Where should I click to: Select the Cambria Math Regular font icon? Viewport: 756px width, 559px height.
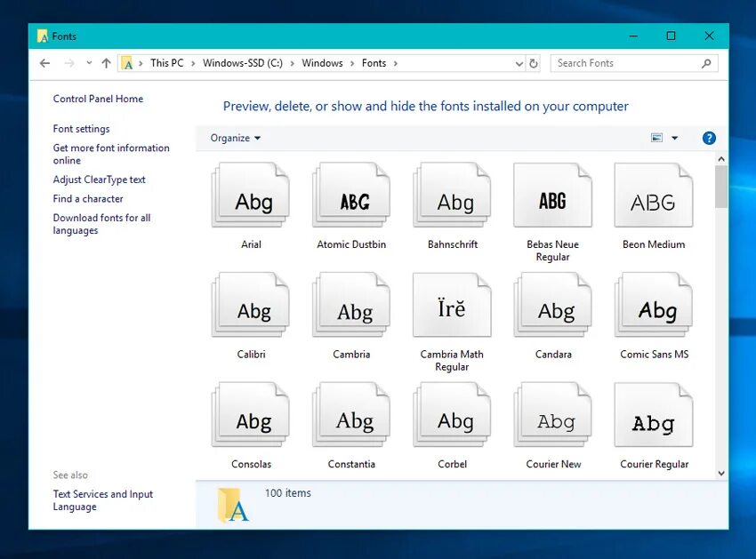tap(452, 305)
